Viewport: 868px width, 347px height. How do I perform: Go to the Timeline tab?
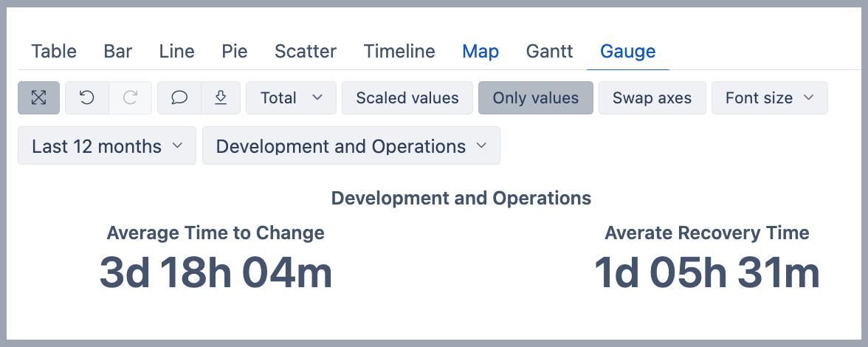(x=399, y=51)
